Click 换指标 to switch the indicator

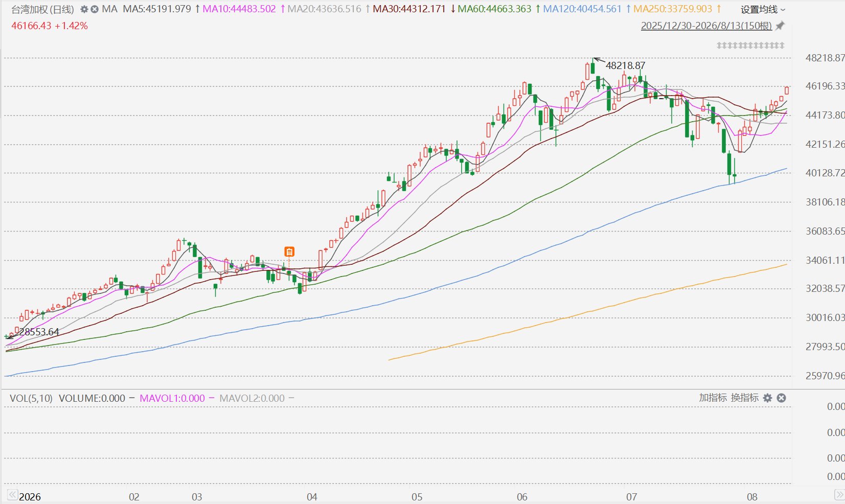pos(745,398)
